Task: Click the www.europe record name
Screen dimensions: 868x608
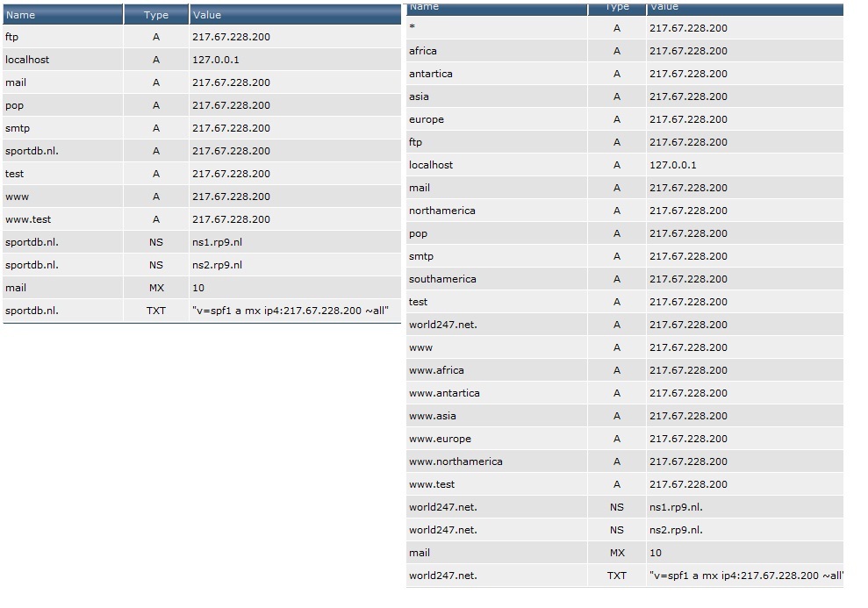Action: pos(440,439)
